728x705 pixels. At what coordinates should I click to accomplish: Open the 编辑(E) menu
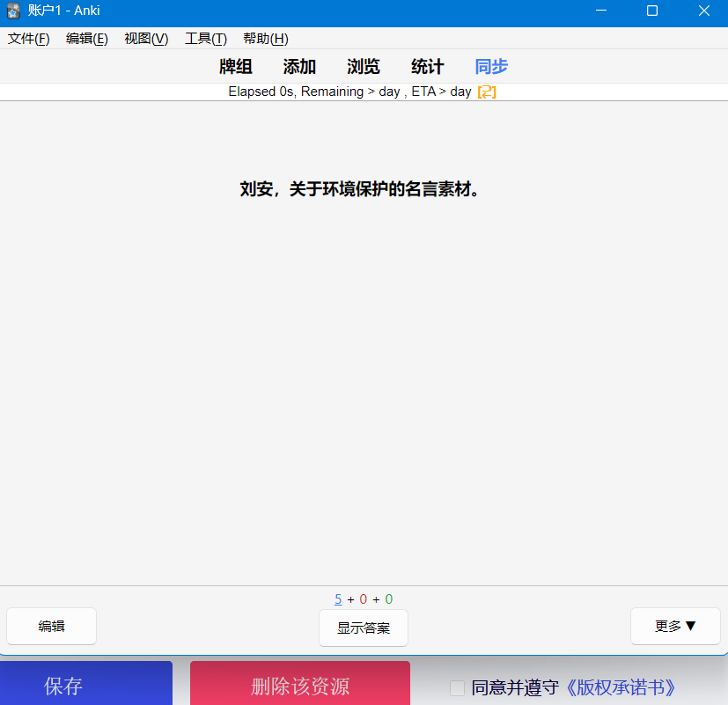coord(87,39)
